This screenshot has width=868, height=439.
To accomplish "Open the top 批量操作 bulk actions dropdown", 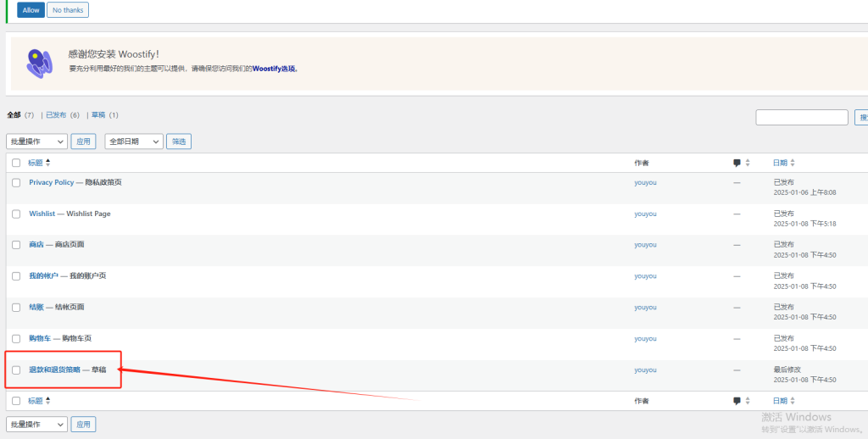I will click(x=36, y=142).
